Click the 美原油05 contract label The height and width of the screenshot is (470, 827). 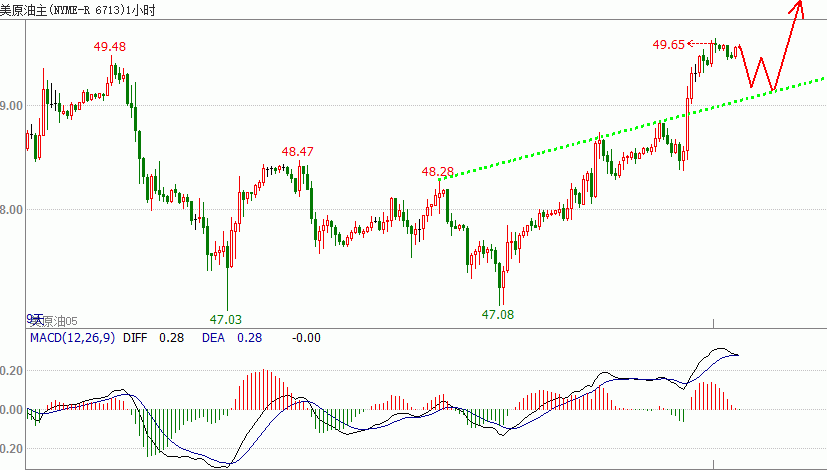[53, 321]
